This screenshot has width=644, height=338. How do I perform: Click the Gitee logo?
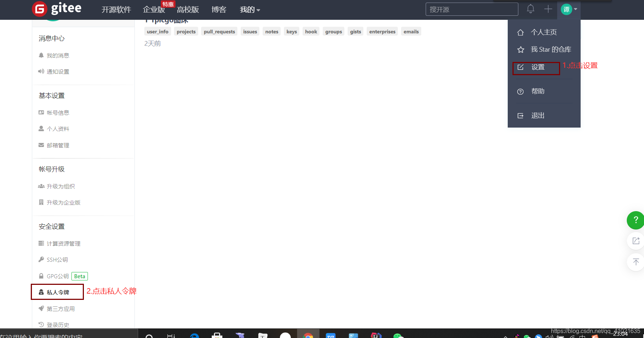pos(57,9)
